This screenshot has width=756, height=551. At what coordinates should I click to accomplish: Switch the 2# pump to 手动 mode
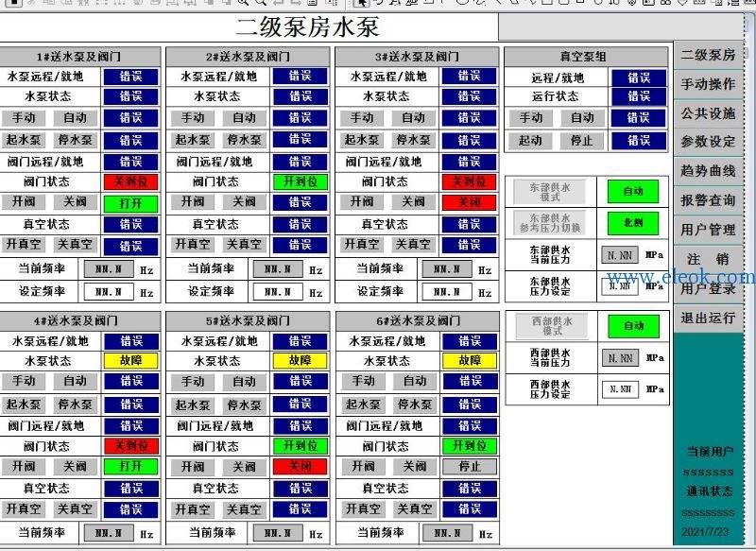193,117
